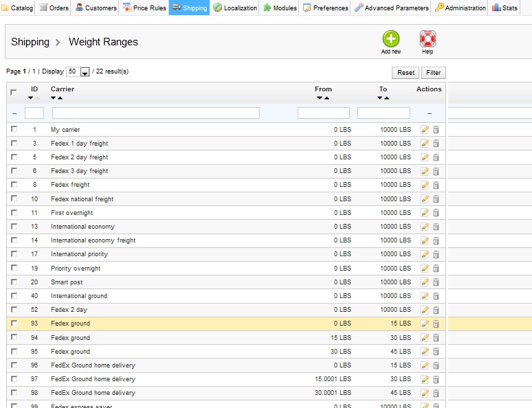Image resolution: width=532 pixels, height=408 pixels.
Task: Delete Fedex national freight range
Action: 436,199
